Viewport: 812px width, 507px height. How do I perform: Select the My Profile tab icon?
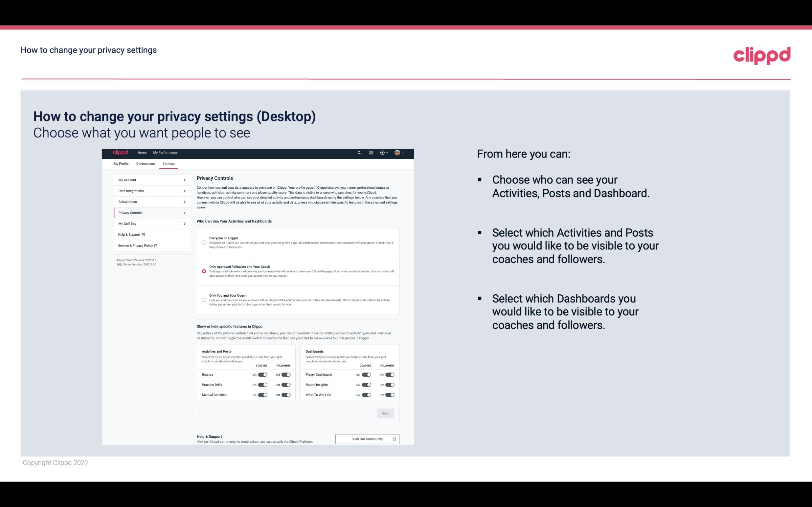[x=121, y=163]
